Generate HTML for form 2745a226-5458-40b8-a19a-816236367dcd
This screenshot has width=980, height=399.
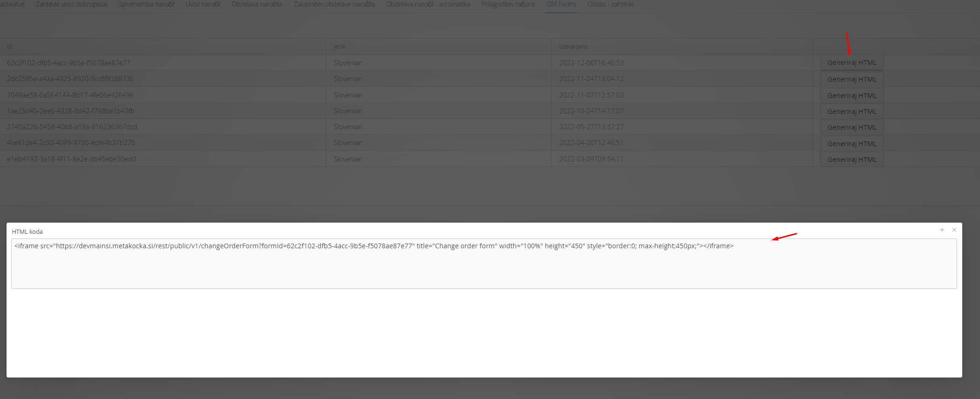tap(852, 127)
